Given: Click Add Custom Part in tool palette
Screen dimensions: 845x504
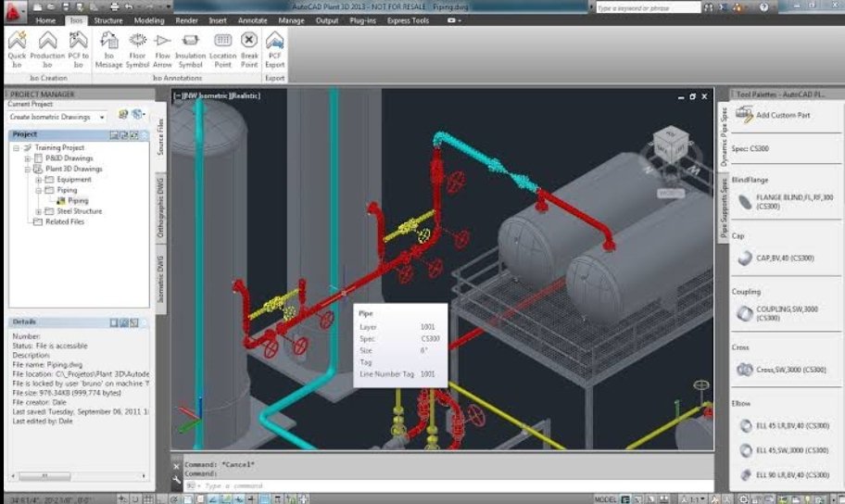Looking at the screenshot, I should click(782, 115).
